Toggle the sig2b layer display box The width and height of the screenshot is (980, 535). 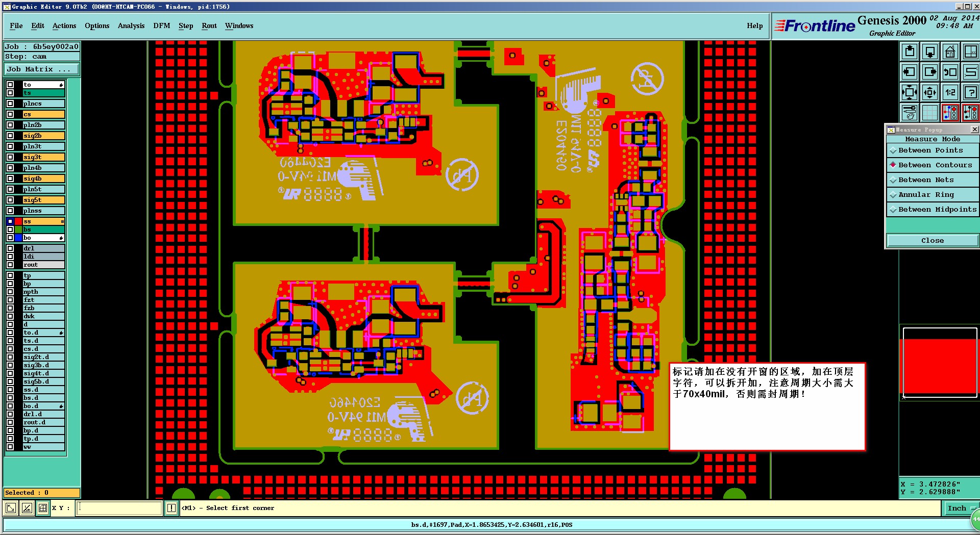(x=10, y=136)
